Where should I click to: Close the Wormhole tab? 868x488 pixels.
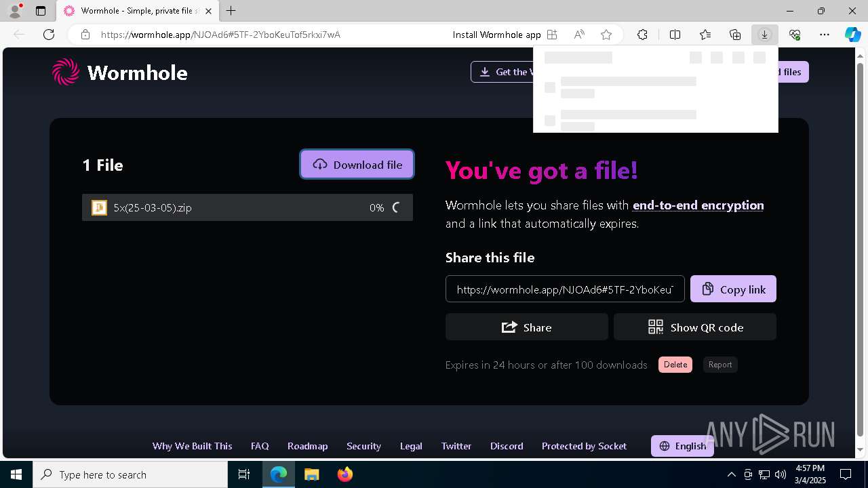pos(208,11)
